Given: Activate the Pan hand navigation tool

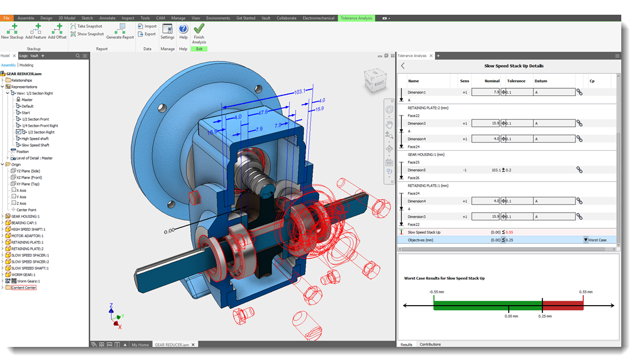Looking at the screenshot, I should [389, 124].
